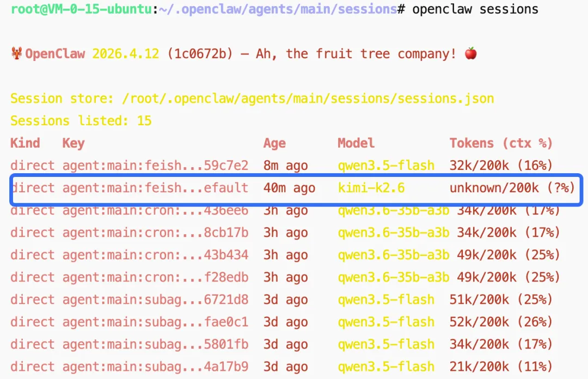Image resolution: width=588 pixels, height=379 pixels.
Task: Click the 'Key' column header
Action: 73,143
